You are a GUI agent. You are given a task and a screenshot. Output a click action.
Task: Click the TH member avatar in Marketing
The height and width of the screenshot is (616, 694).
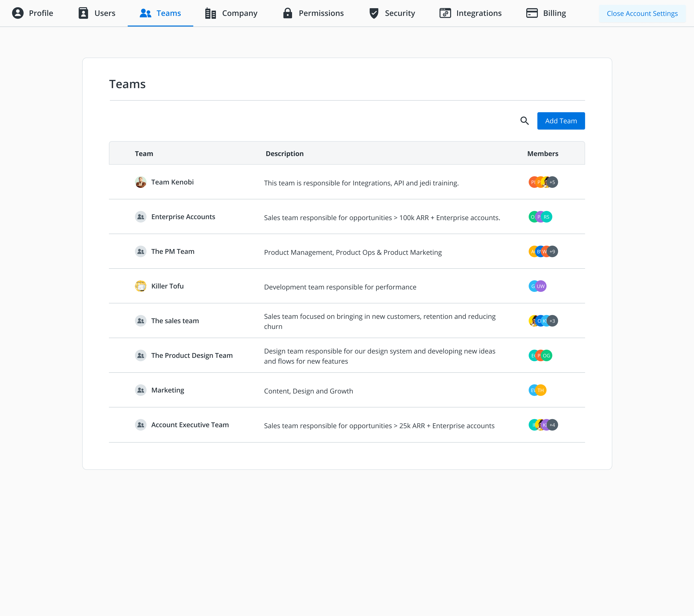point(541,390)
